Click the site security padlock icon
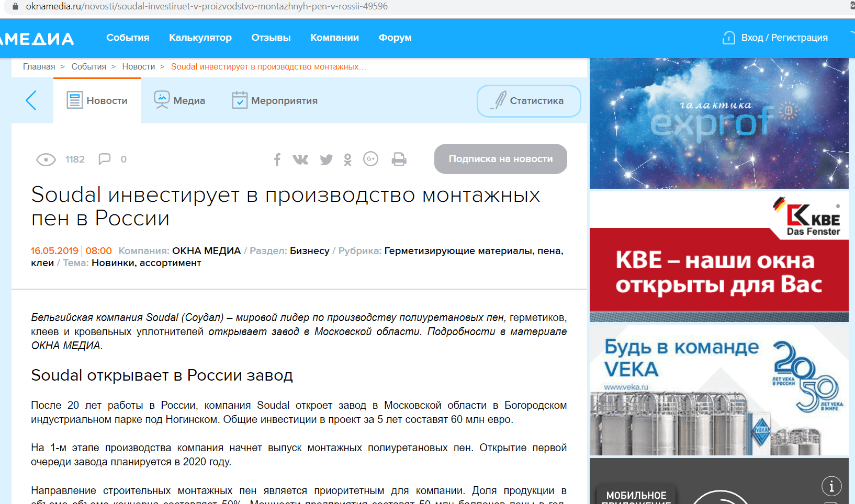 point(15,6)
